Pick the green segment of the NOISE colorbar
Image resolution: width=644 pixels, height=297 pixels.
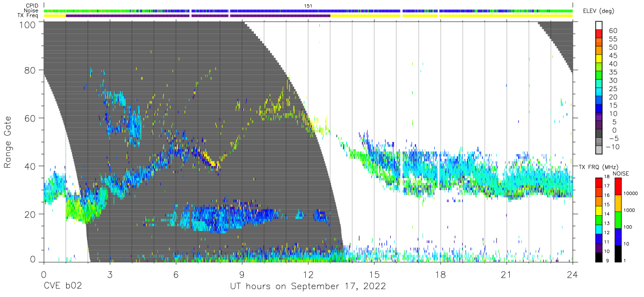(618, 219)
